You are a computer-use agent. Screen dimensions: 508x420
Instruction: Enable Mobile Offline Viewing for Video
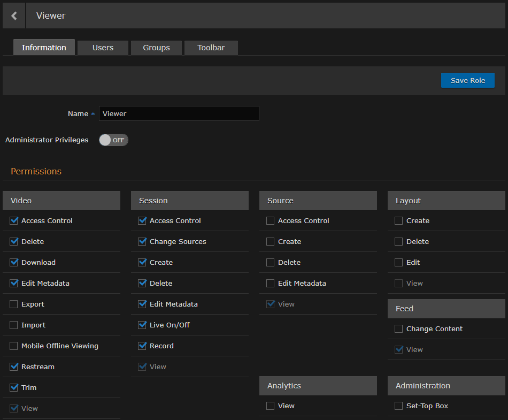[x=13, y=346]
